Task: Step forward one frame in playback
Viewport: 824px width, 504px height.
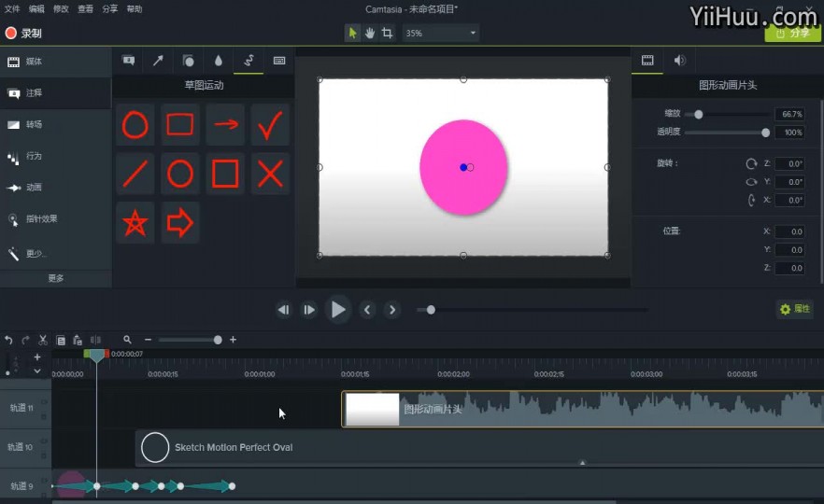Action: coord(309,310)
